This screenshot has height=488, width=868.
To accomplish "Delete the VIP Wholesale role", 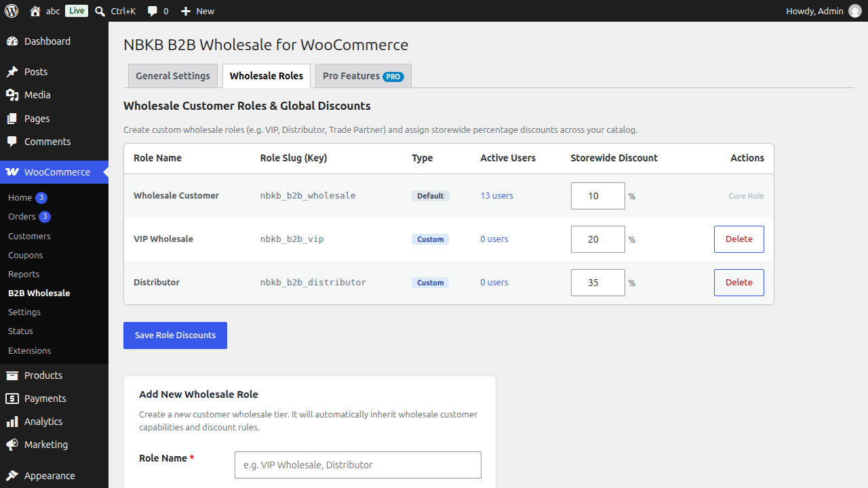I will tap(739, 239).
